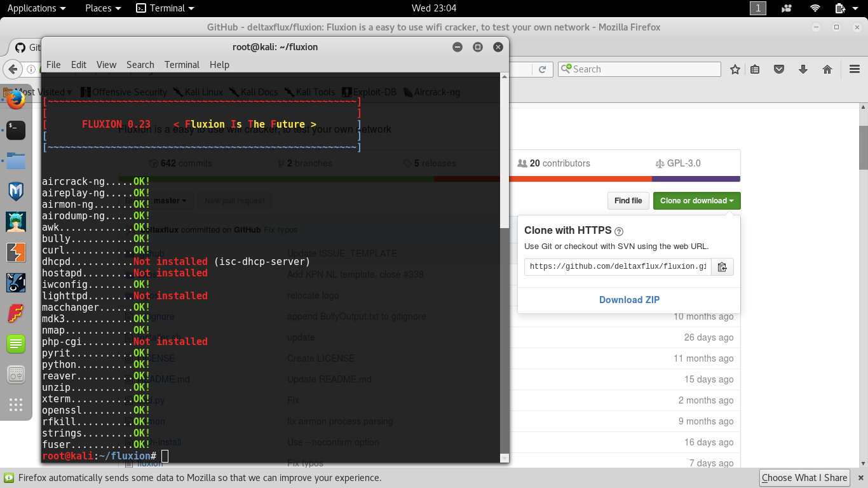Image resolution: width=868 pixels, height=488 pixels.
Task: Launch Maltego from the dock
Action: 16,283
